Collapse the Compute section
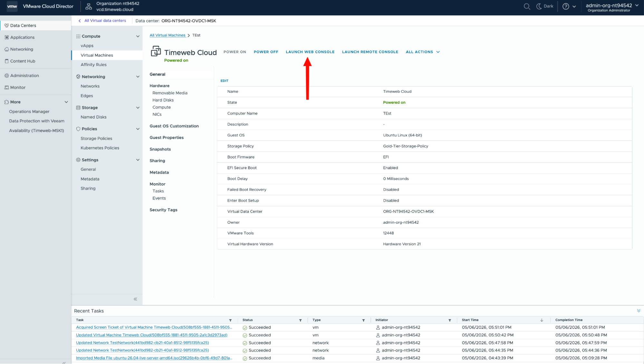 click(x=138, y=36)
